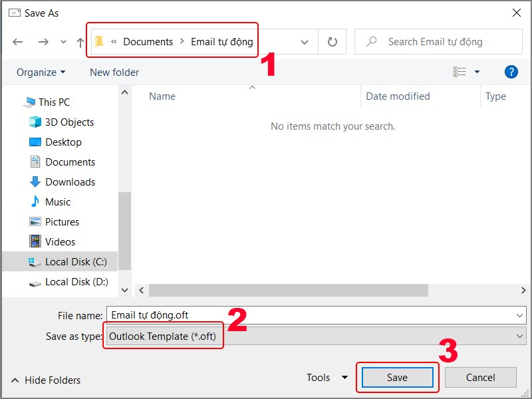
Task: Expand the File name history dropdown
Action: point(519,316)
